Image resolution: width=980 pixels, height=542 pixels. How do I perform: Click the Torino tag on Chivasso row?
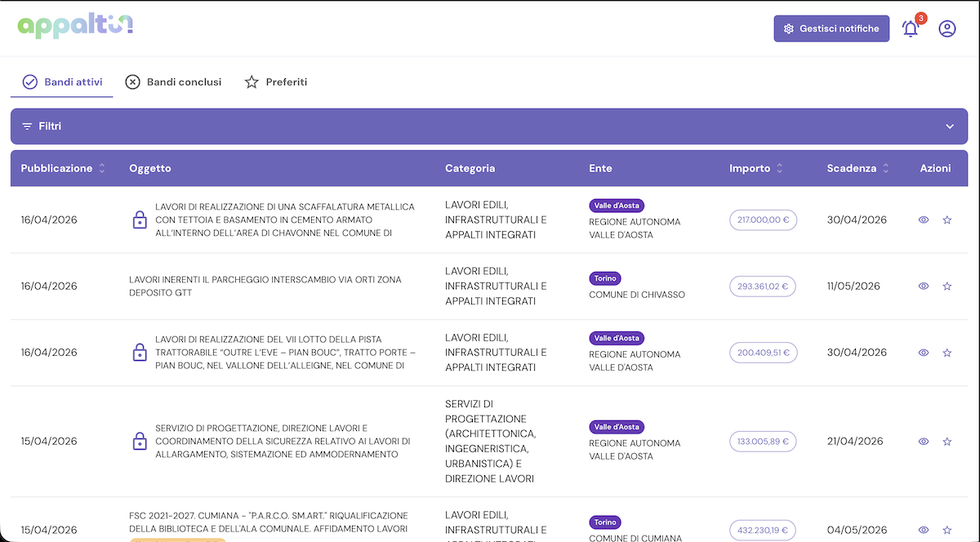click(x=604, y=278)
